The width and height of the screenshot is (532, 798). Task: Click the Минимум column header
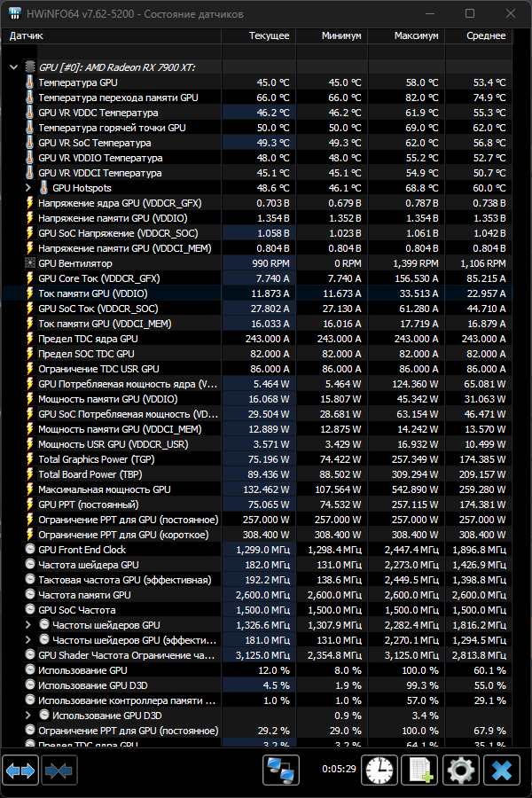332,35
